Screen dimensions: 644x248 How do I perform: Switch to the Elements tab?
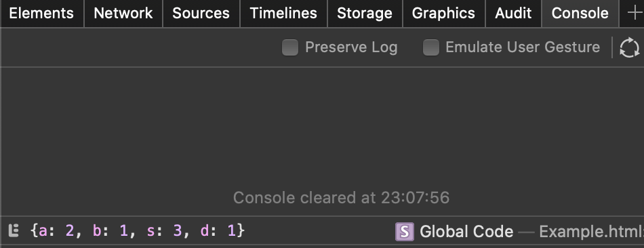point(41,14)
